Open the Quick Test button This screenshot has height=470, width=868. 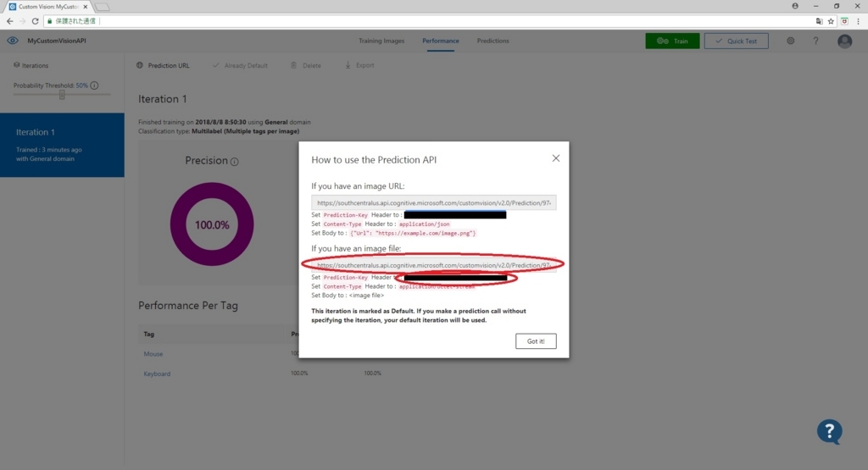[737, 41]
